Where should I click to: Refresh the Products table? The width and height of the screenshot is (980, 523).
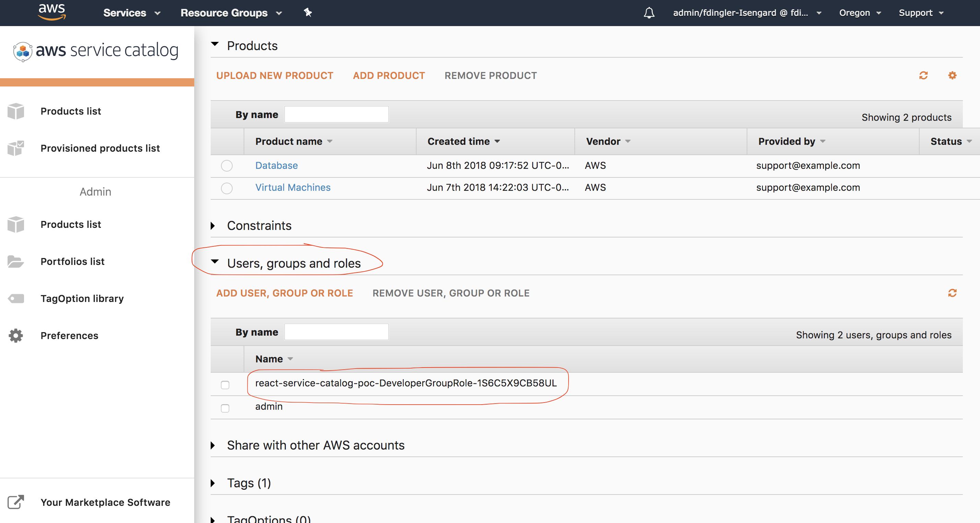[924, 75]
